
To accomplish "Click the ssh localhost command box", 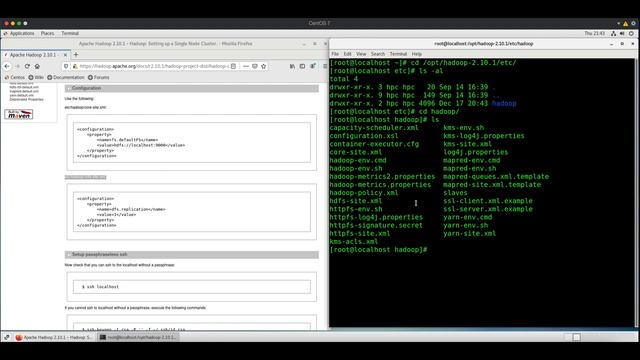I will pyautogui.click(x=191, y=287).
